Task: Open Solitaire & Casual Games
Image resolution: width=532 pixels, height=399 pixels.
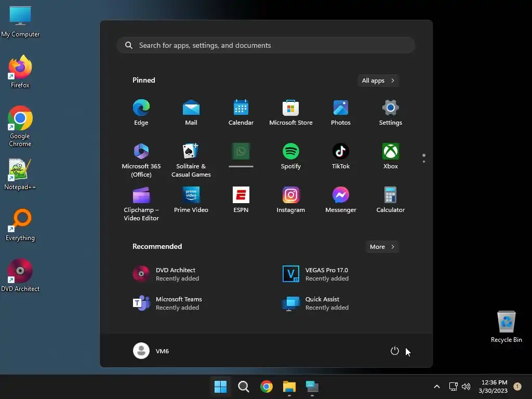Action: 191,160
